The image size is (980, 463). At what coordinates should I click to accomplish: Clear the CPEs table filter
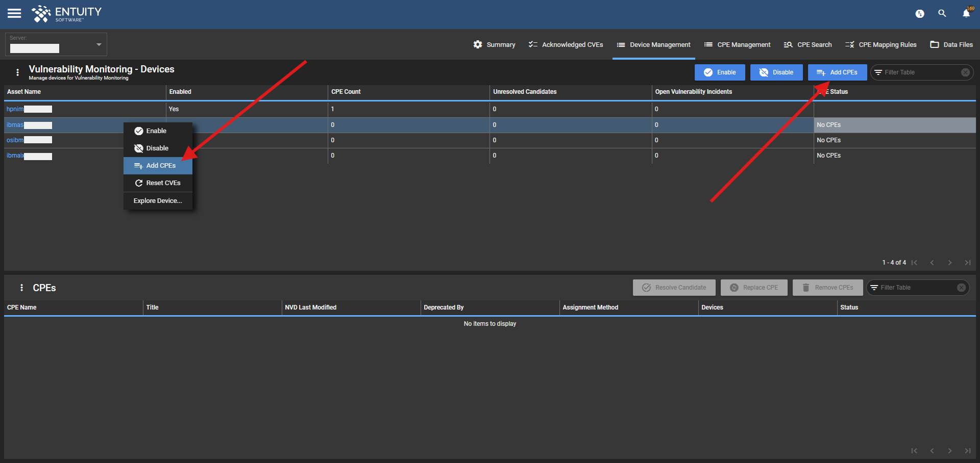tap(961, 288)
